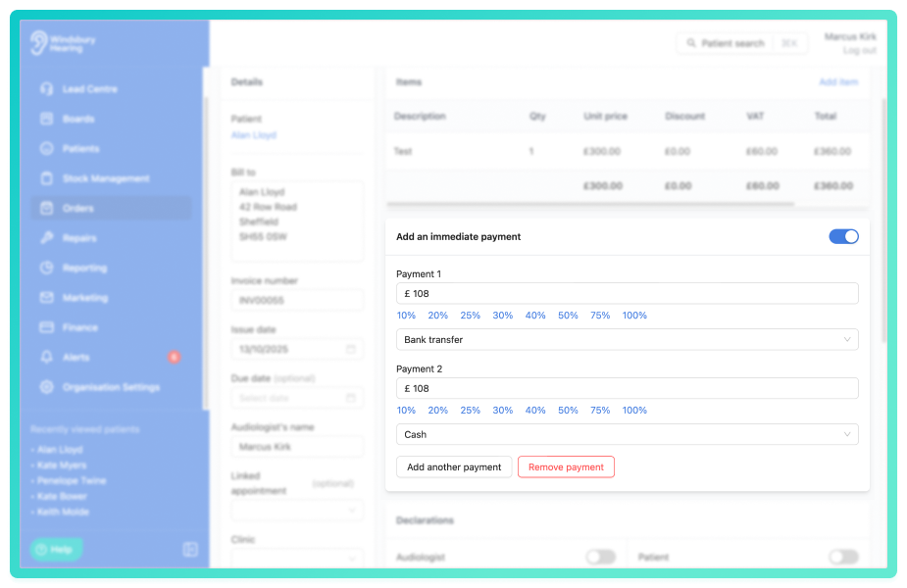Click the Audiologist's name field

[297, 446]
